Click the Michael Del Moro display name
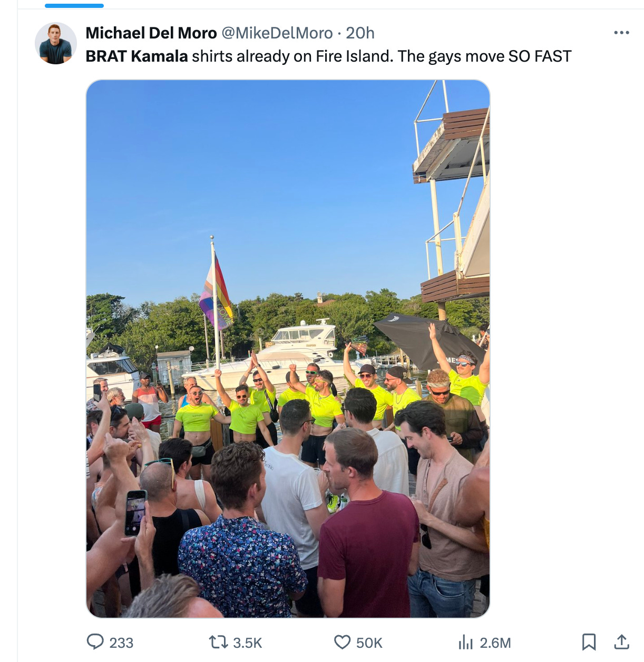This screenshot has width=644, height=662. [x=151, y=33]
